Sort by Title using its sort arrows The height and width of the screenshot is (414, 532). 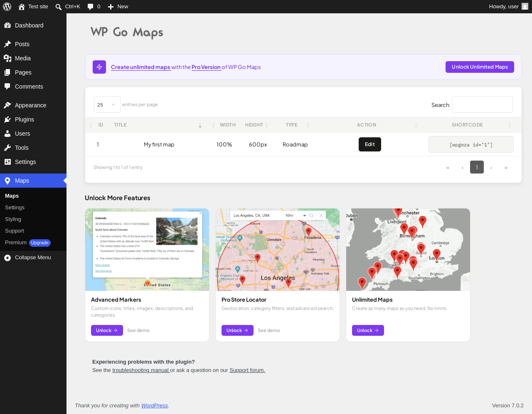pyautogui.click(x=200, y=125)
